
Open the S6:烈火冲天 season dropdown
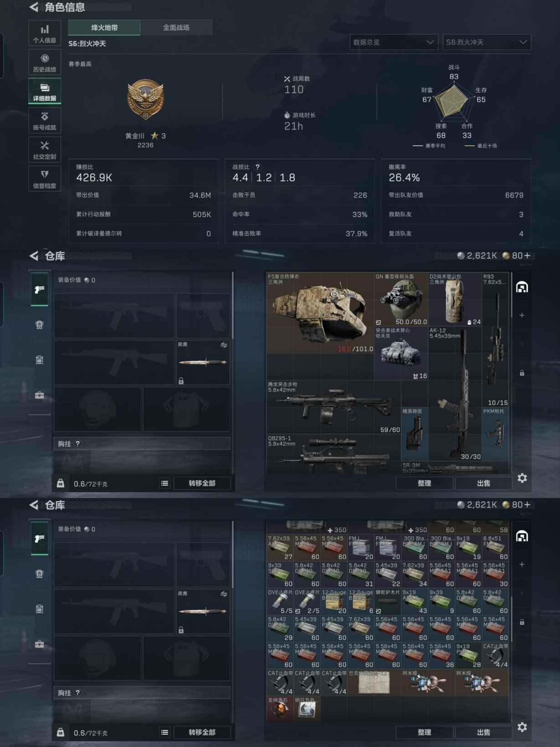pos(487,42)
